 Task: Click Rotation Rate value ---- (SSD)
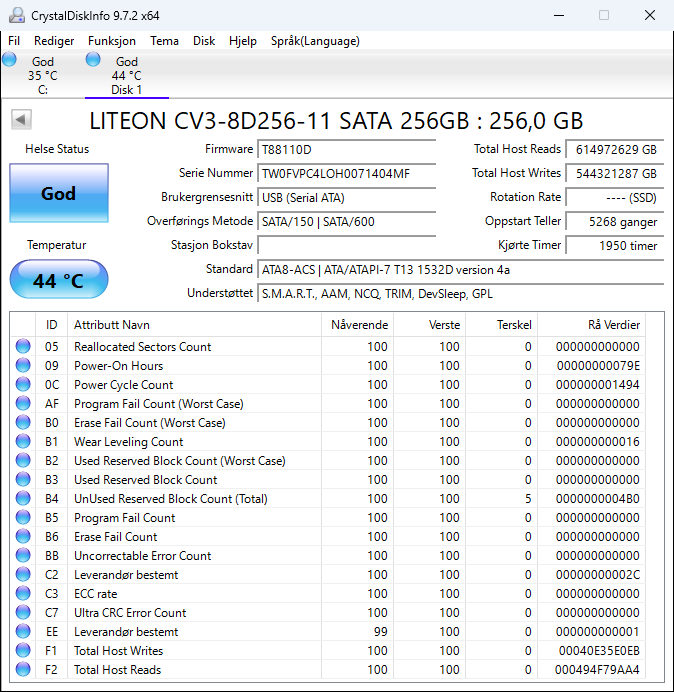coord(614,197)
